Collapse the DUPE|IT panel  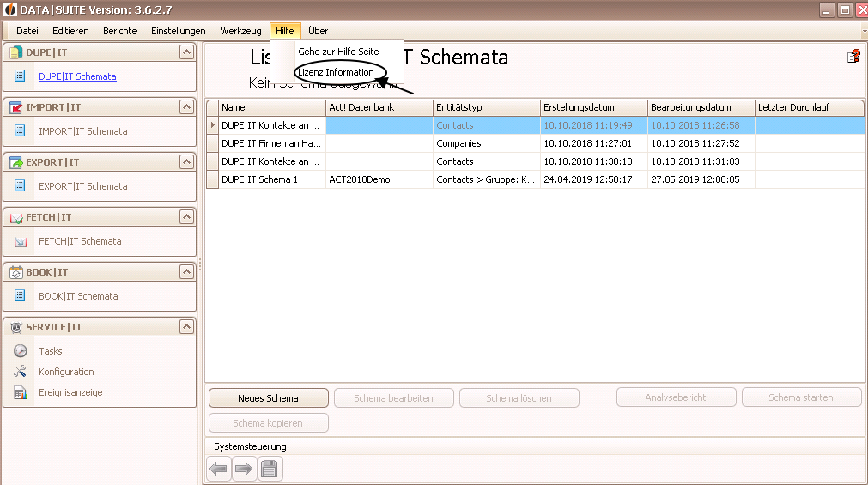[x=186, y=52]
